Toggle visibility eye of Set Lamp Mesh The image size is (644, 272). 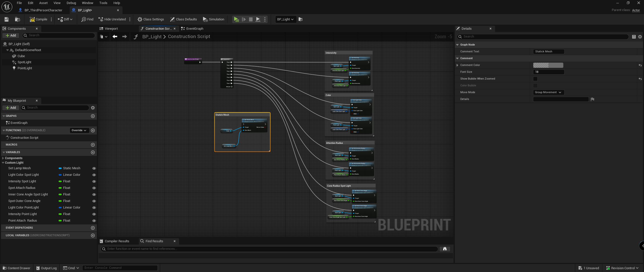click(94, 168)
